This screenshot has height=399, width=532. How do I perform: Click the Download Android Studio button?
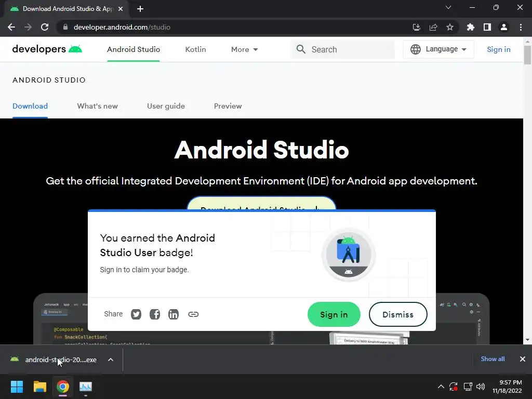(262, 203)
